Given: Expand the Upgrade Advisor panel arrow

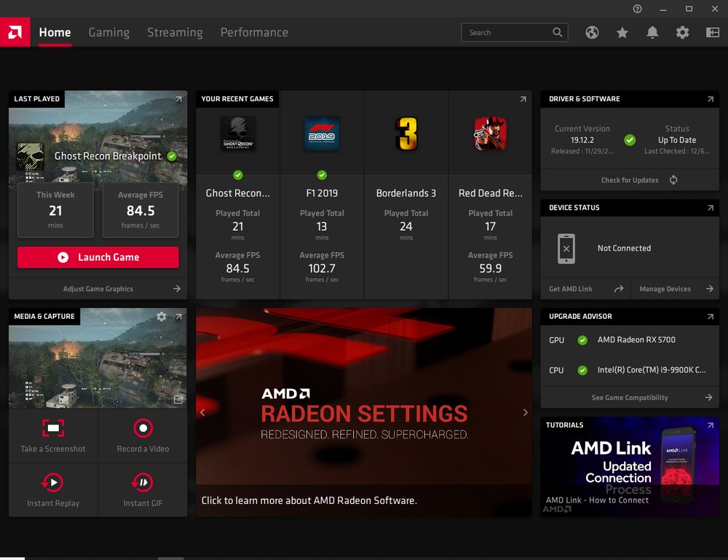Looking at the screenshot, I should pos(711,316).
